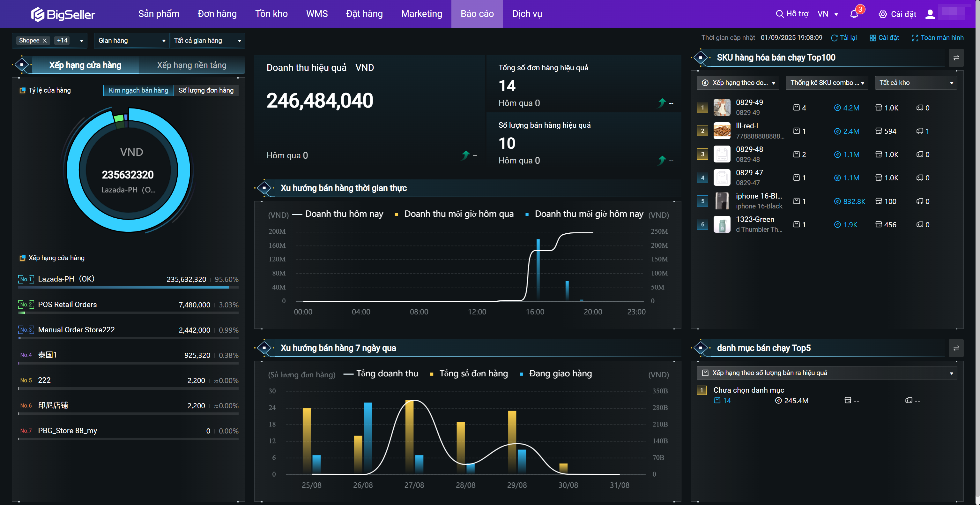Screen dimensions: 980x505
Task: Click the notification bell icon
Action: coord(854,14)
